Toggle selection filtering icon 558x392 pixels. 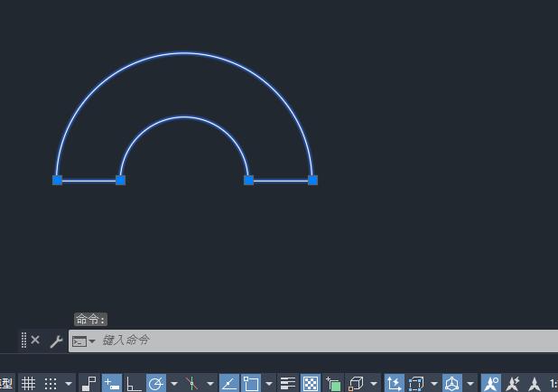point(415,384)
